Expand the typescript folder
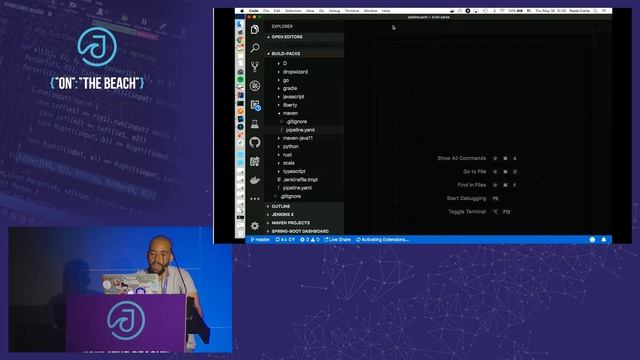Viewport: 640px width, 360px height. [305, 171]
